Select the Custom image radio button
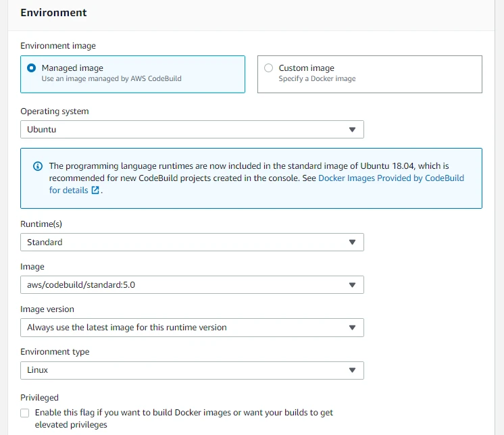The width and height of the screenshot is (504, 435). pyautogui.click(x=269, y=68)
